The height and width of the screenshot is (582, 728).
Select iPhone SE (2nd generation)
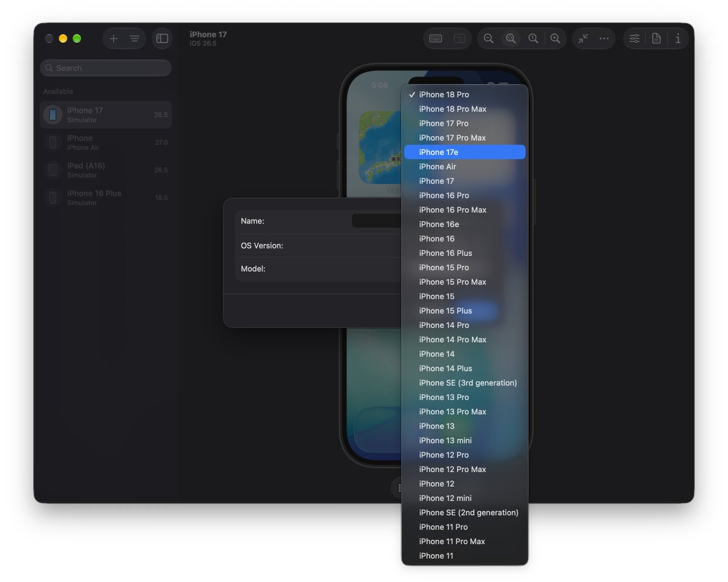point(465,513)
